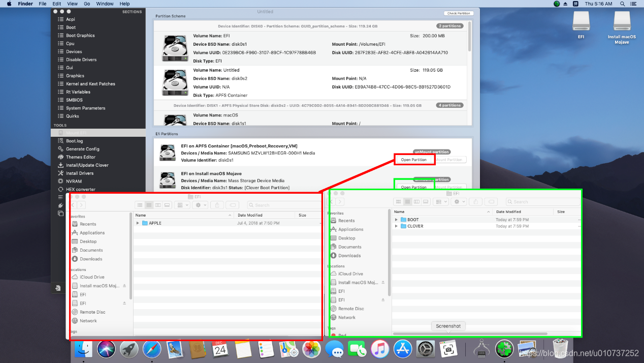The width and height of the screenshot is (644, 363).
Task: Select Applications in left Finder sidebar
Action: [92, 233]
